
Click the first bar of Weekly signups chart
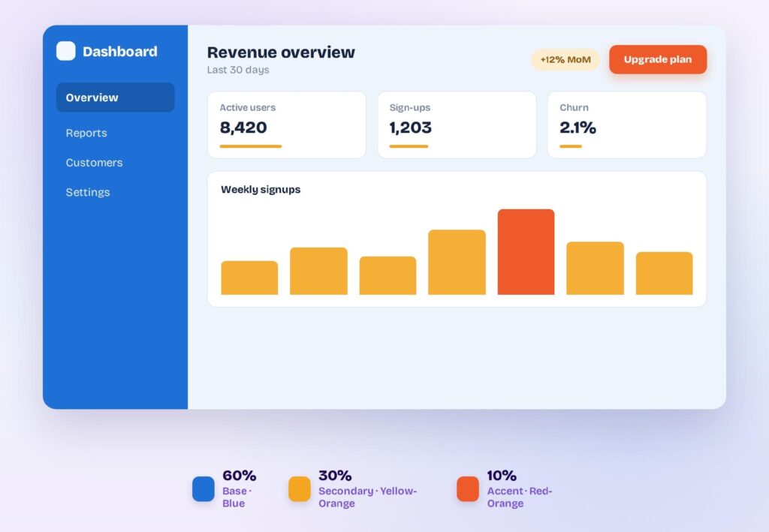point(249,278)
